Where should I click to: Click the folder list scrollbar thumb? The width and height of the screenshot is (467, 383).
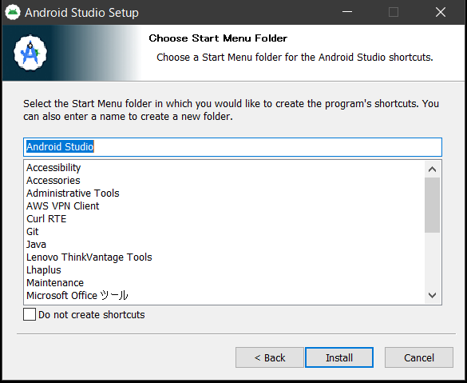[432, 205]
